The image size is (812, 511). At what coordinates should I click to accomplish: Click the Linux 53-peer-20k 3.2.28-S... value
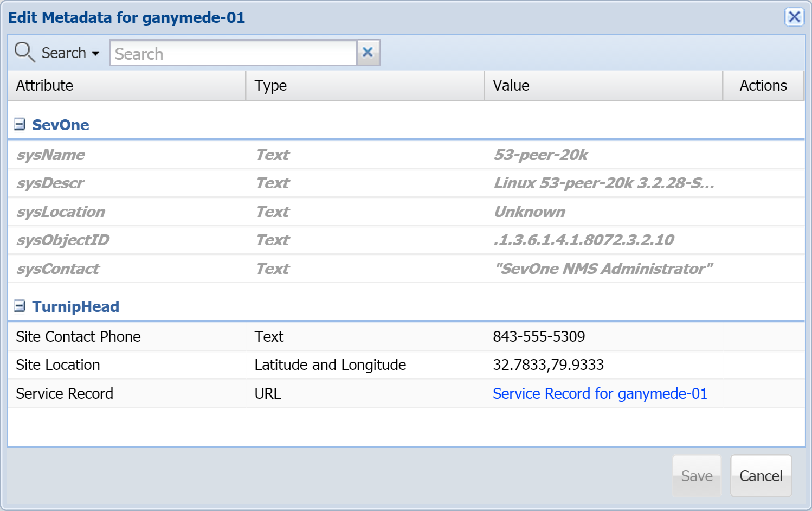[x=604, y=183]
